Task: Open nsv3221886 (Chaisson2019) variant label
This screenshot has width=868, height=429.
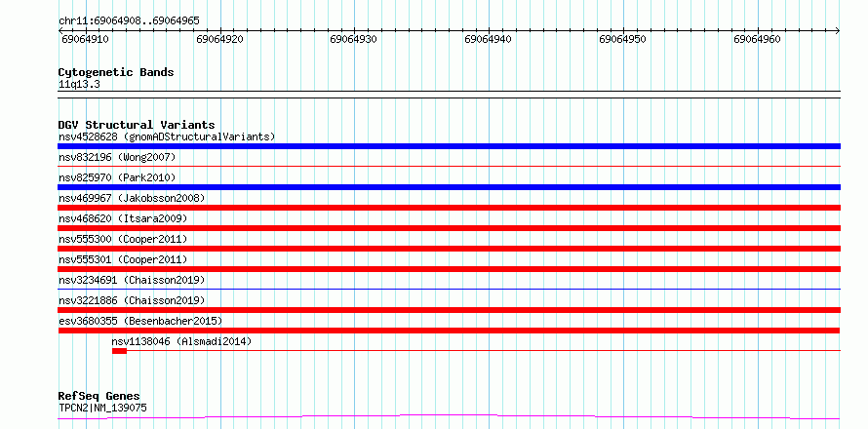Action: [x=132, y=300]
